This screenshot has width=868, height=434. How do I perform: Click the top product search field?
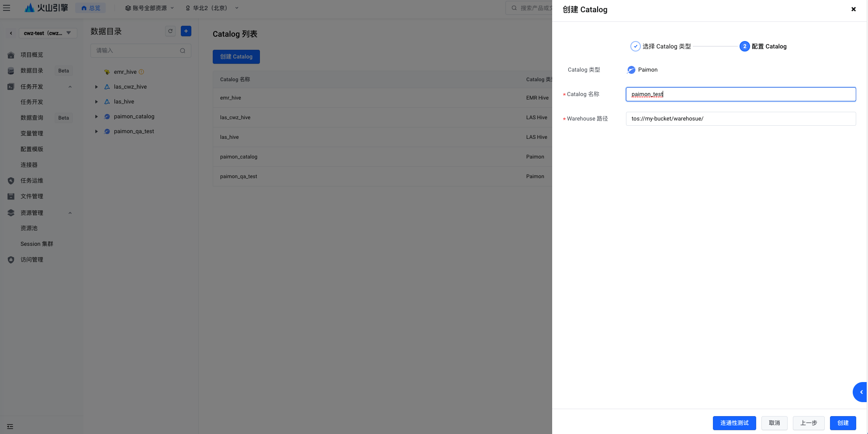click(x=529, y=8)
